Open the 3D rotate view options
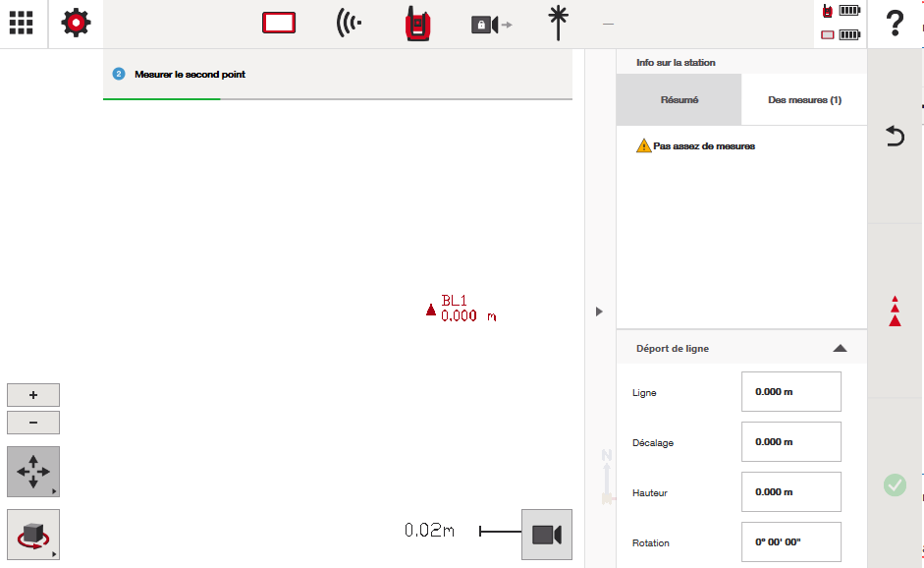The height and width of the screenshot is (568, 924). coord(33,535)
